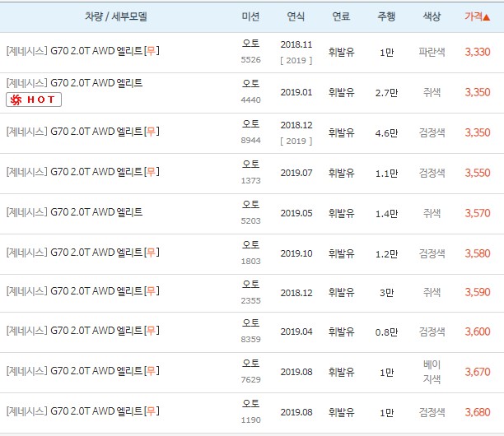The height and width of the screenshot is (436, 504).
Task: Click plate number 1373
Action: [250, 181]
